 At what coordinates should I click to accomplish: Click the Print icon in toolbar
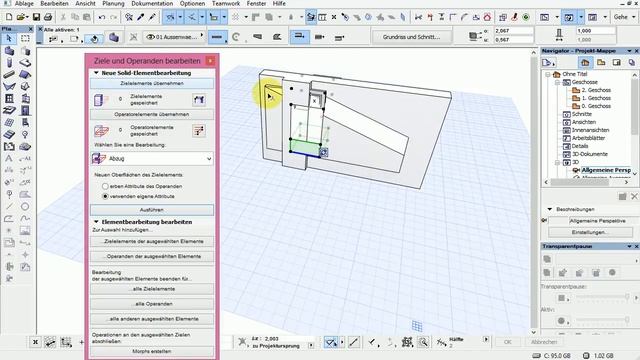click(48, 17)
